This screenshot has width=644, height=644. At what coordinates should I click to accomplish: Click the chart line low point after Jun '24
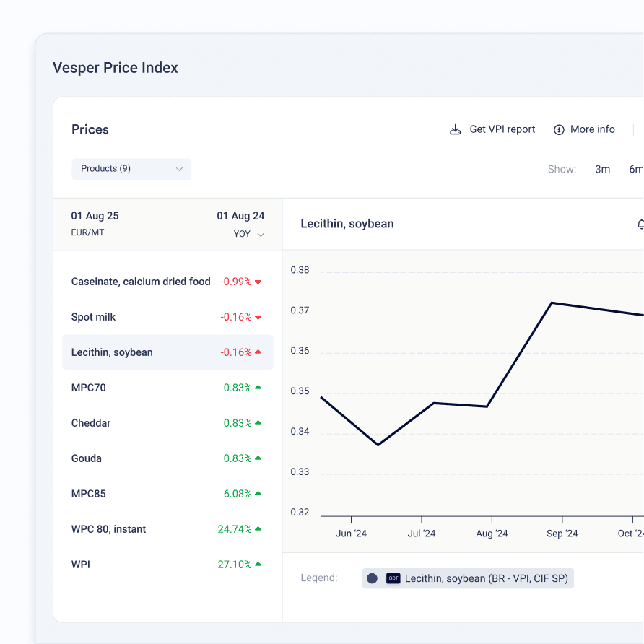378,445
